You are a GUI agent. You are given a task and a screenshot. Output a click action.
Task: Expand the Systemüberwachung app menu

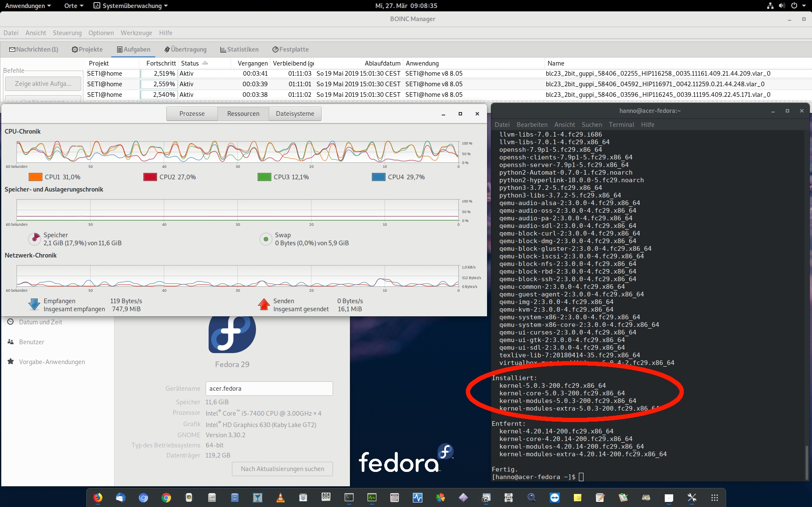pyautogui.click(x=131, y=5)
